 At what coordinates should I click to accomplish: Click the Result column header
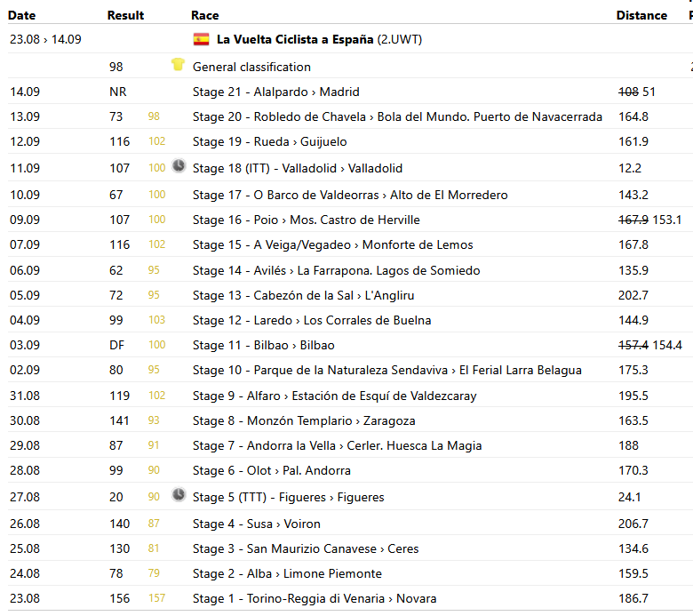pos(125,15)
